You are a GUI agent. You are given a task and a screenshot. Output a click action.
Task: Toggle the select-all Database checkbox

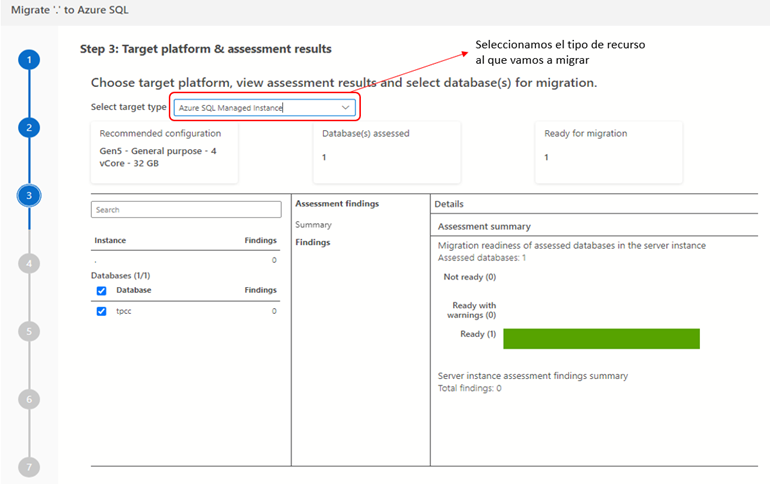(x=102, y=291)
